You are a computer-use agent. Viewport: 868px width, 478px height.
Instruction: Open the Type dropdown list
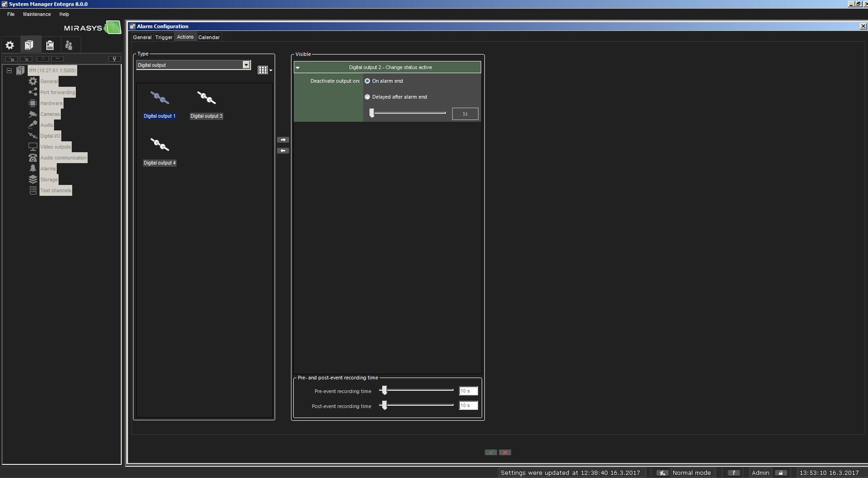246,65
